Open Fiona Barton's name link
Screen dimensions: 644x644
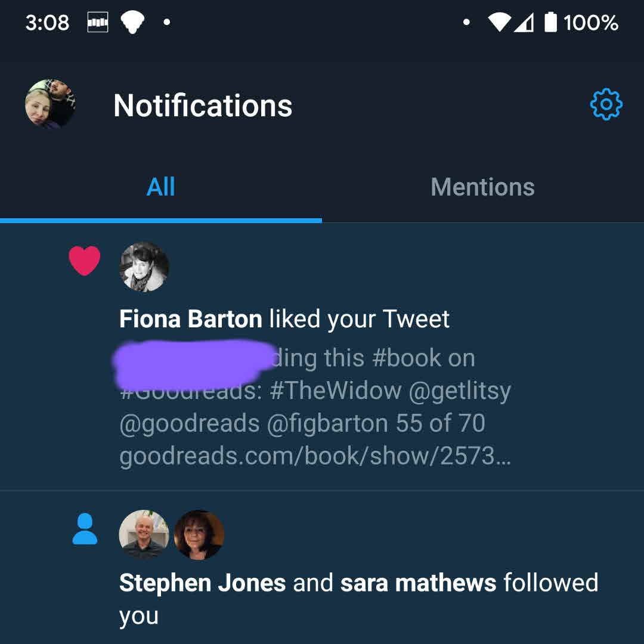[x=190, y=319]
